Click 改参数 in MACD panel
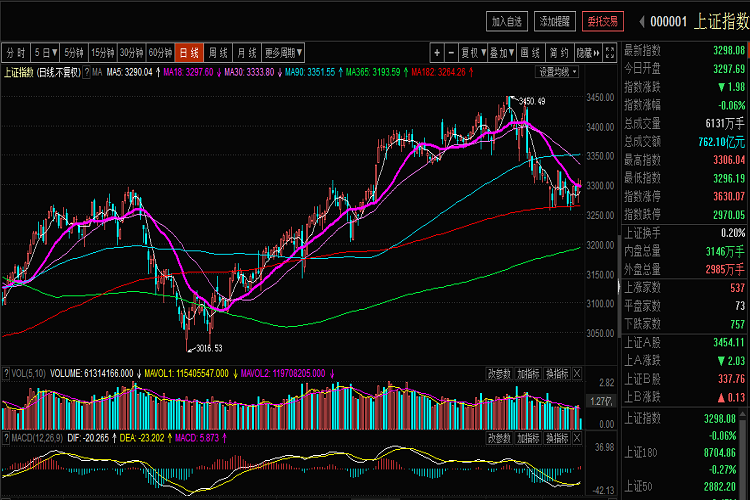 point(499,438)
